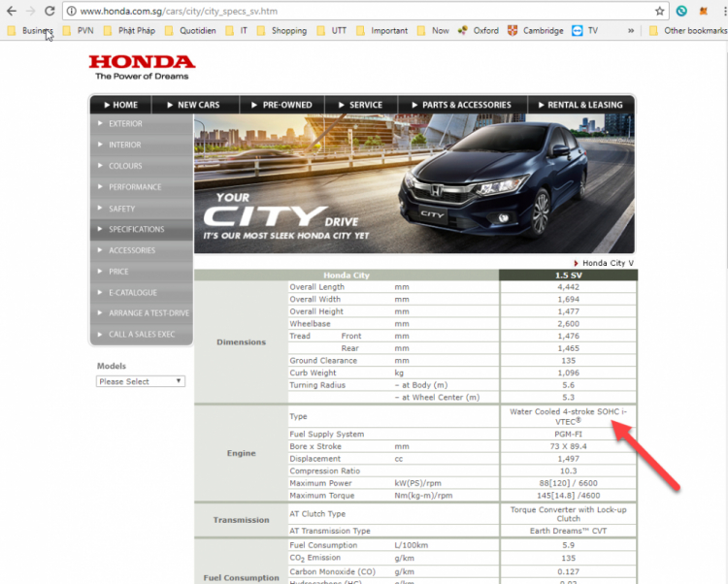This screenshot has width=728, height=584.
Task: Go back with the browser back arrow
Action: pyautogui.click(x=11, y=11)
